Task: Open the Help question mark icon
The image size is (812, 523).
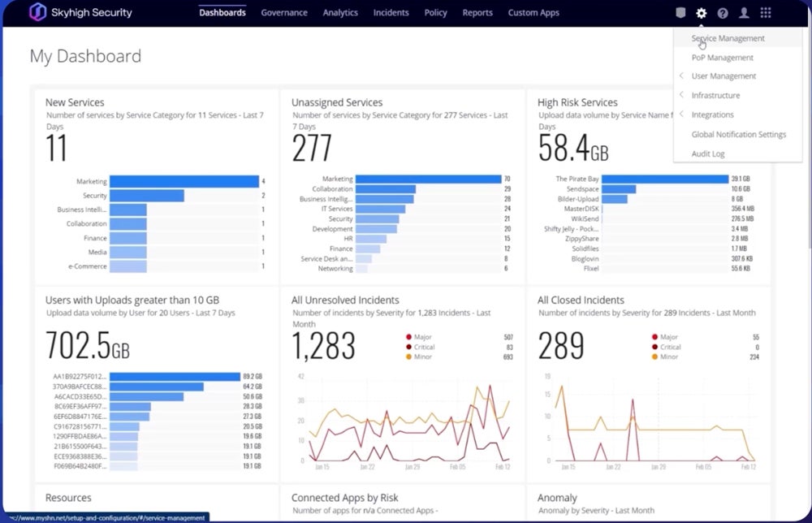Action: (723, 12)
